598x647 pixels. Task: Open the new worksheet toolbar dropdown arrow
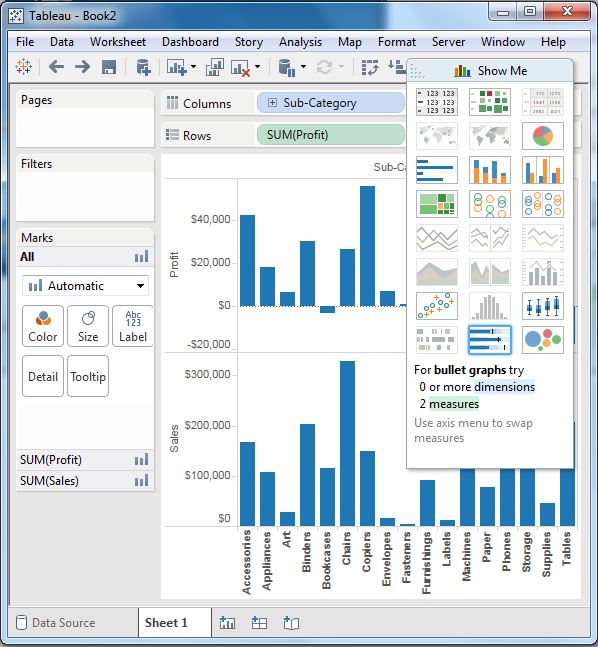pos(194,67)
